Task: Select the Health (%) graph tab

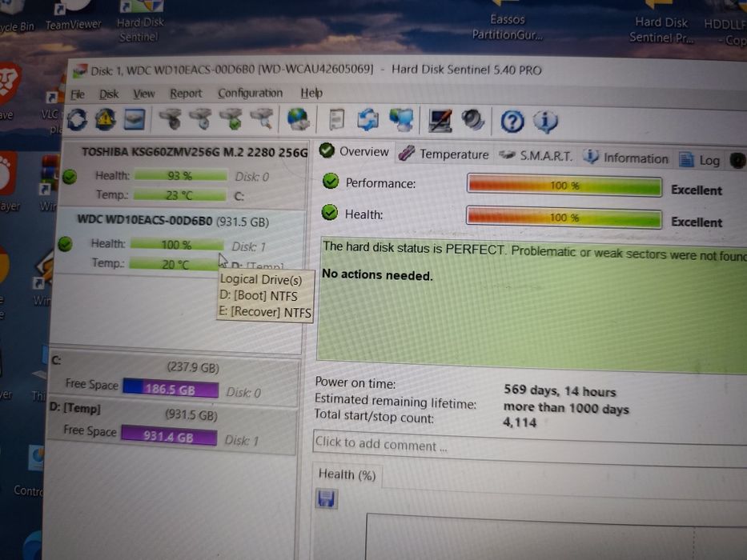Action: [347, 474]
